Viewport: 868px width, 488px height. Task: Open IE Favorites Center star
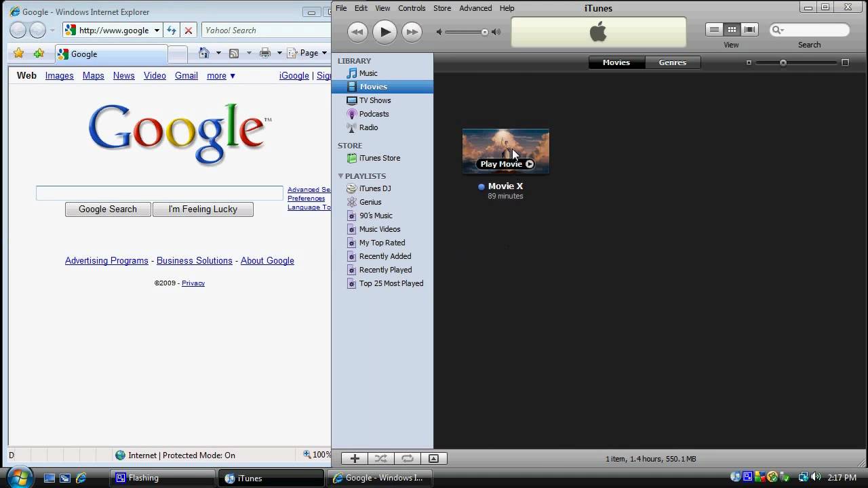point(19,54)
